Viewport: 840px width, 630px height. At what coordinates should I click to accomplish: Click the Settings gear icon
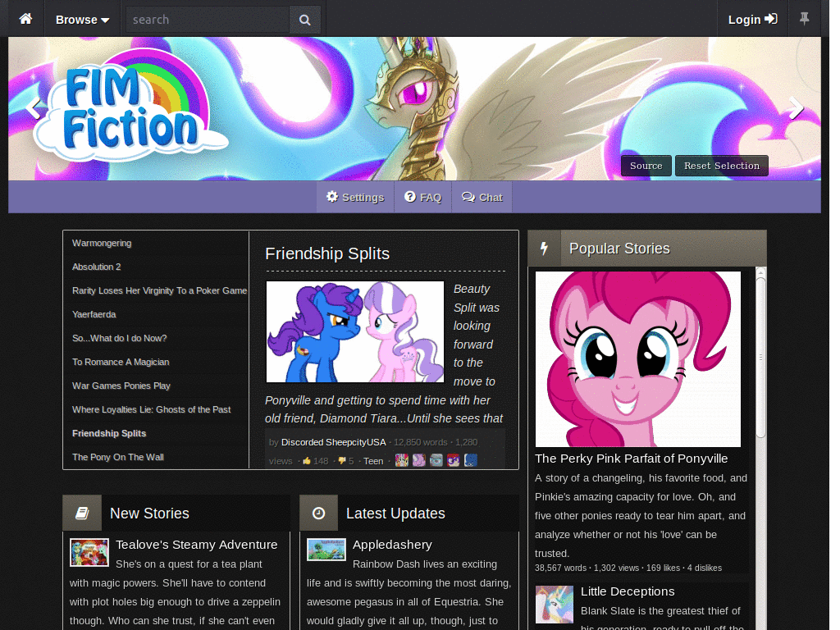coord(332,197)
